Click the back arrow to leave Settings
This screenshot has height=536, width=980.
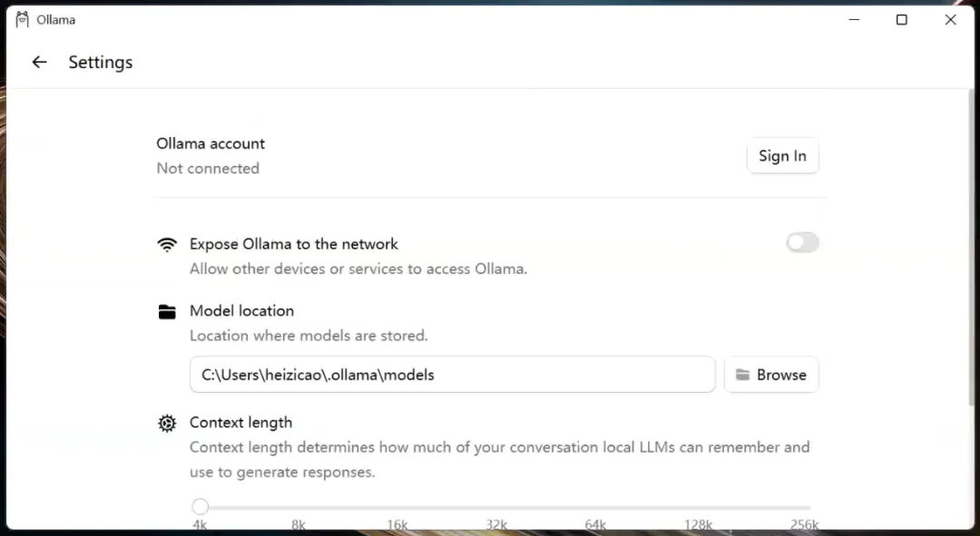click(39, 62)
